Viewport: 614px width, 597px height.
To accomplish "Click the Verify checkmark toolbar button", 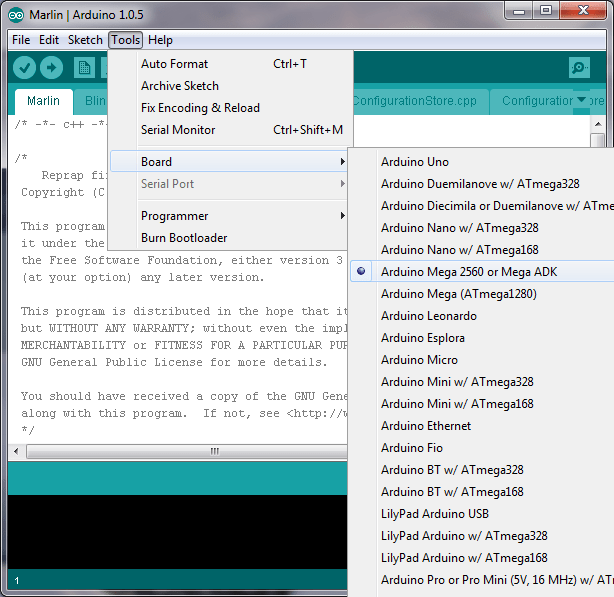I will (x=24, y=67).
